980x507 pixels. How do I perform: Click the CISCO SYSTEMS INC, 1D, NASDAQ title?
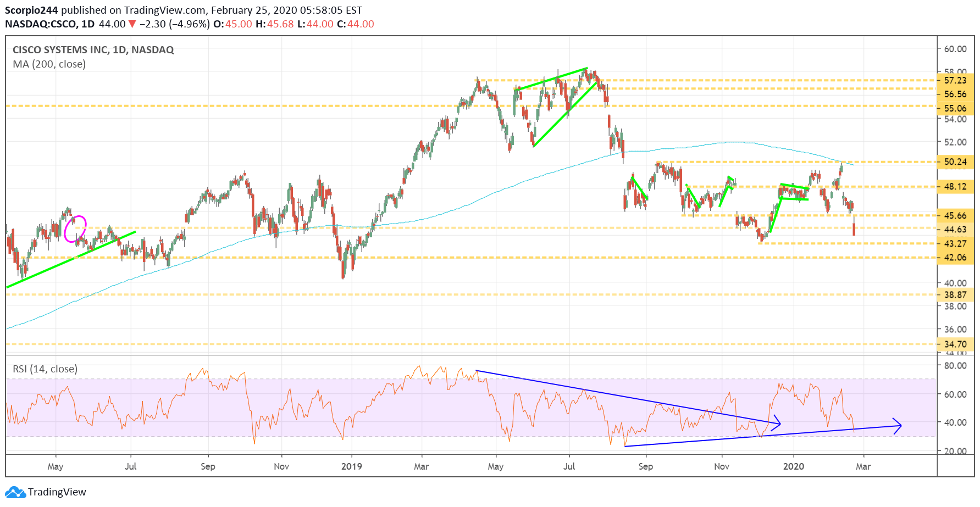(93, 50)
